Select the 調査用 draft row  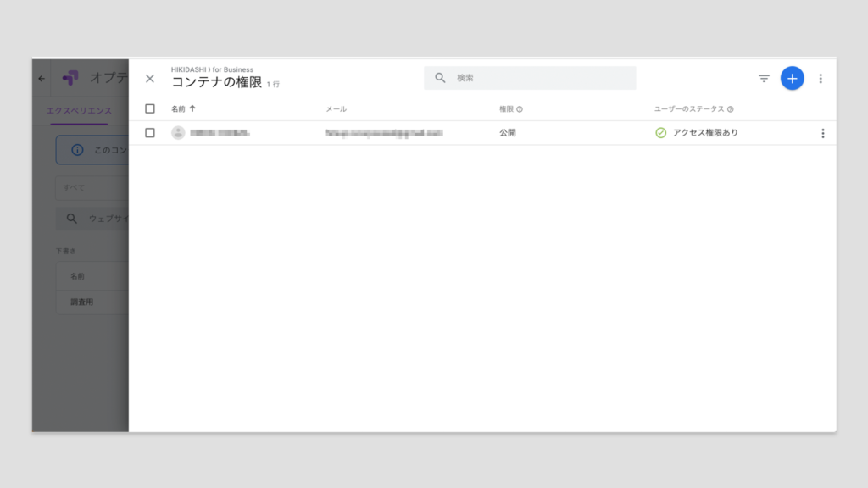click(82, 302)
